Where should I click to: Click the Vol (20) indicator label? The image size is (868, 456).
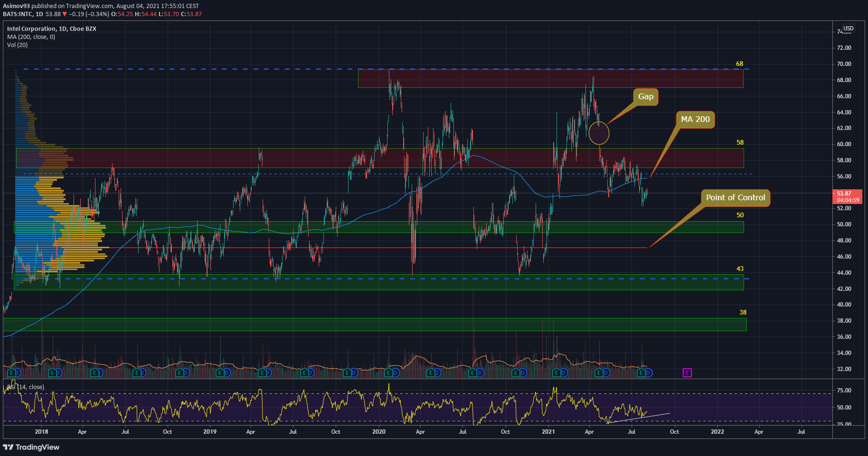tap(18, 45)
